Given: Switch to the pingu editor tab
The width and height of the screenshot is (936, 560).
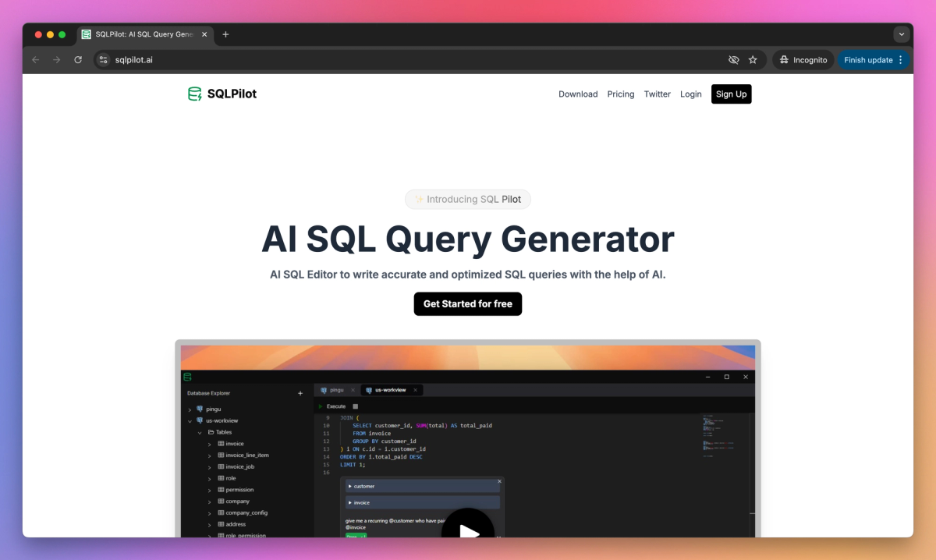Looking at the screenshot, I should [x=337, y=390].
